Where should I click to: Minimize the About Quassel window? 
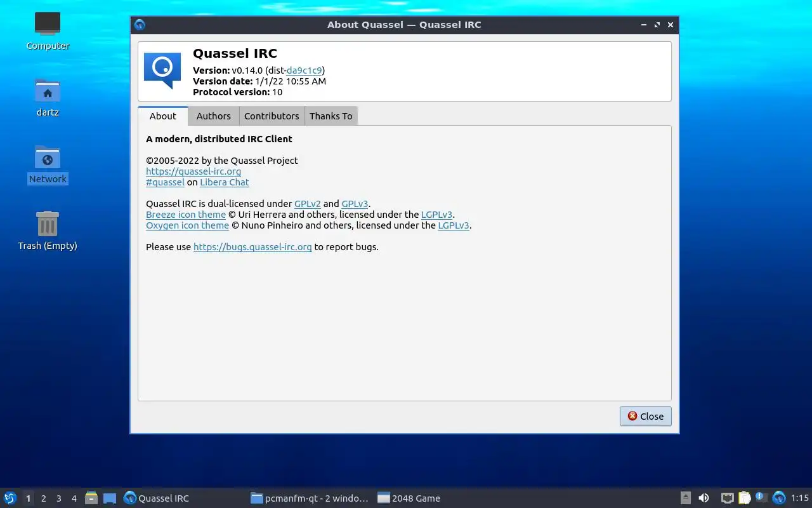[x=644, y=25]
